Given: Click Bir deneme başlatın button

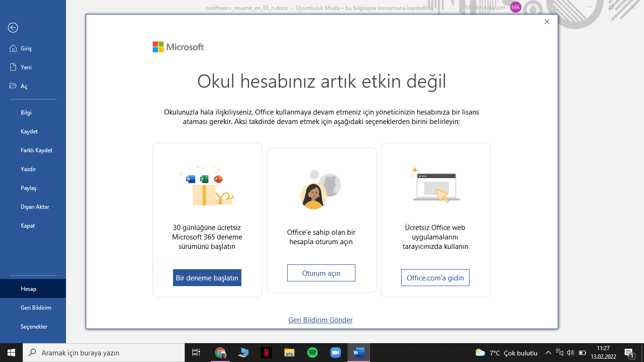Looking at the screenshot, I should click(207, 278).
